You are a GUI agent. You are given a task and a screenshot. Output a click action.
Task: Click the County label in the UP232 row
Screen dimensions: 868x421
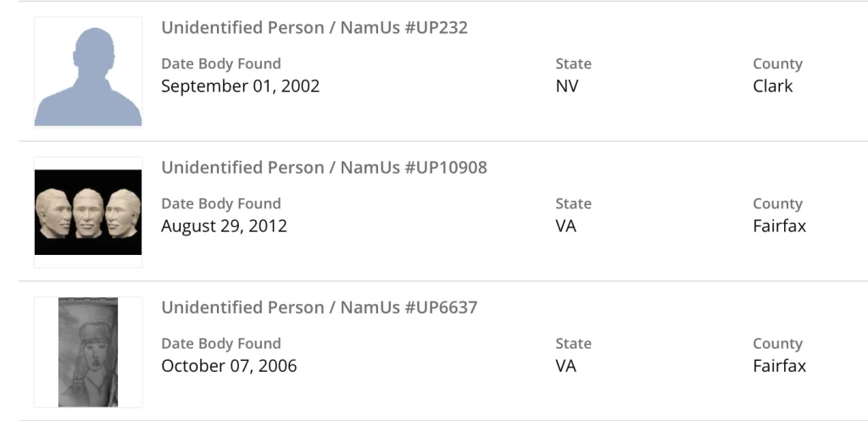777,64
